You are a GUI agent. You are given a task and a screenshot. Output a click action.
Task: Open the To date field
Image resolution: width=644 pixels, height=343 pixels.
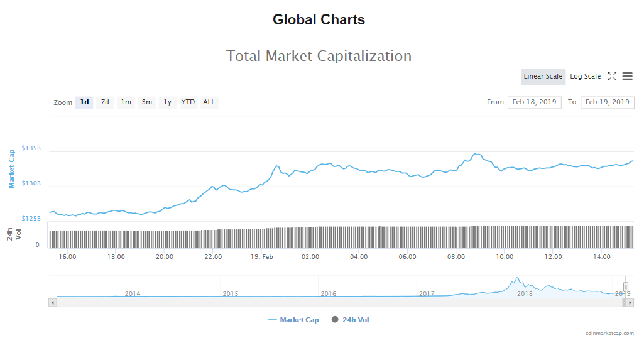(607, 102)
